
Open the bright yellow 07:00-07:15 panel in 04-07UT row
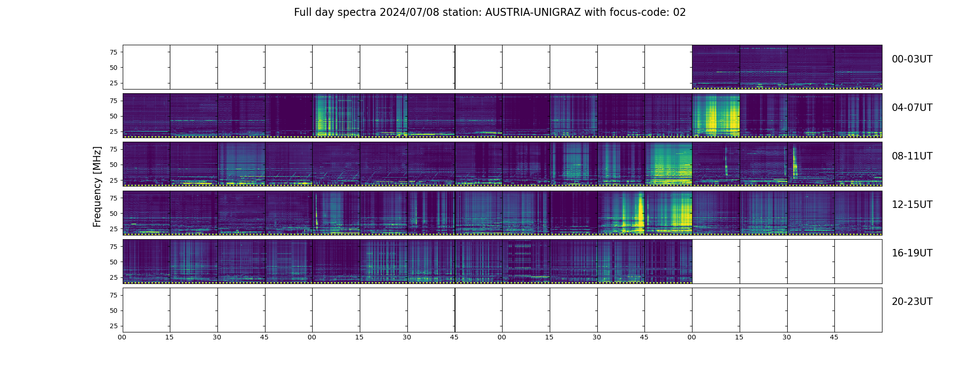716,116
